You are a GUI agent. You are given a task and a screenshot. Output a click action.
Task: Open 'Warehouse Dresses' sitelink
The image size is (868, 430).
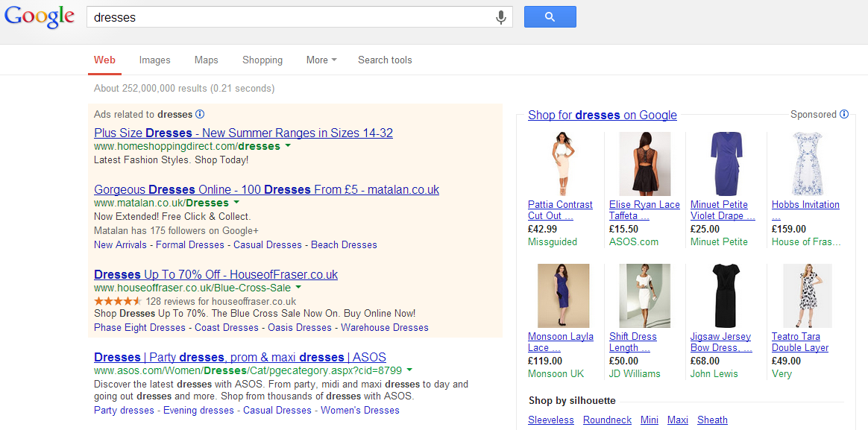(385, 328)
